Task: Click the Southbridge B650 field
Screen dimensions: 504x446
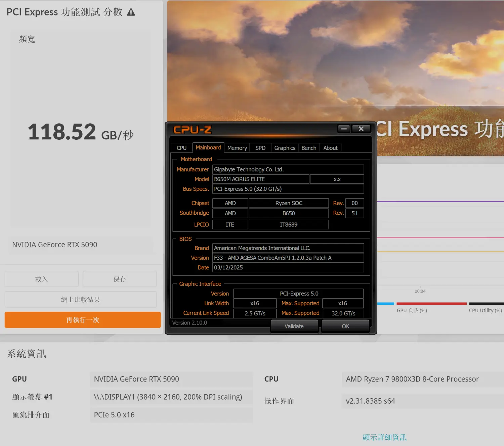Action: 289,213
